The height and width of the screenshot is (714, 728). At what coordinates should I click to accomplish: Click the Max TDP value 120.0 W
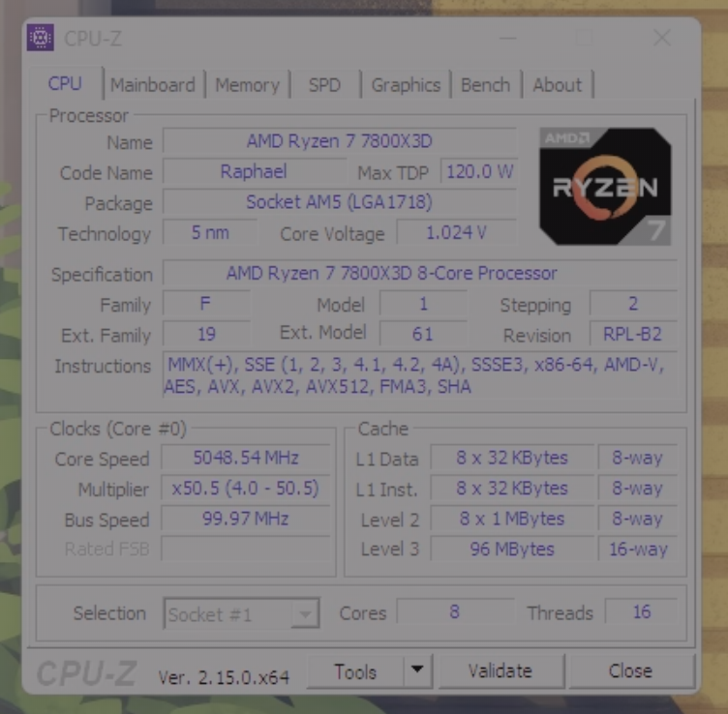tap(479, 171)
